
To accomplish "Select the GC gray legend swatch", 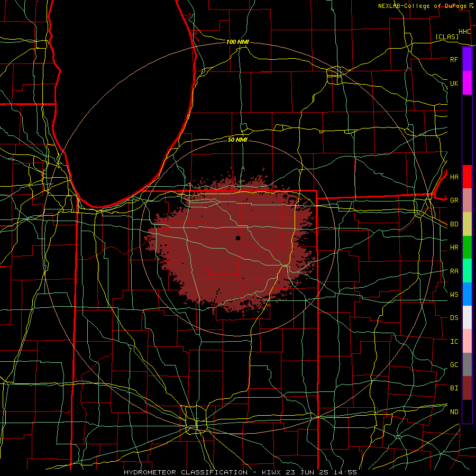I will (x=467, y=364).
